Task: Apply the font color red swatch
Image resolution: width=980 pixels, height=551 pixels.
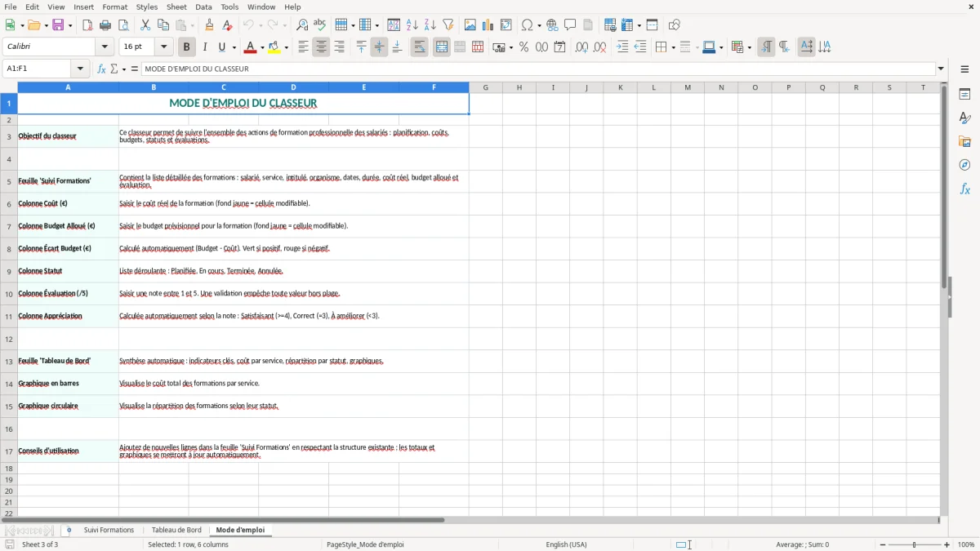Action: (x=251, y=47)
